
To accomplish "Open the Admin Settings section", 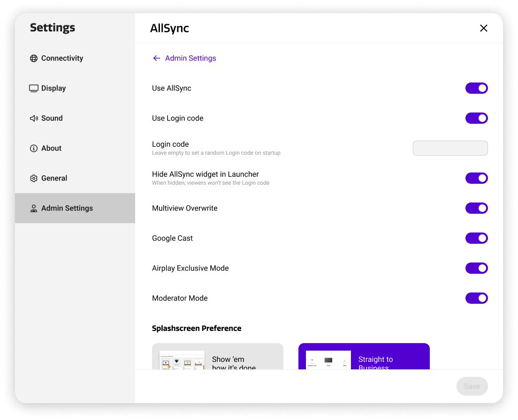I will [67, 208].
